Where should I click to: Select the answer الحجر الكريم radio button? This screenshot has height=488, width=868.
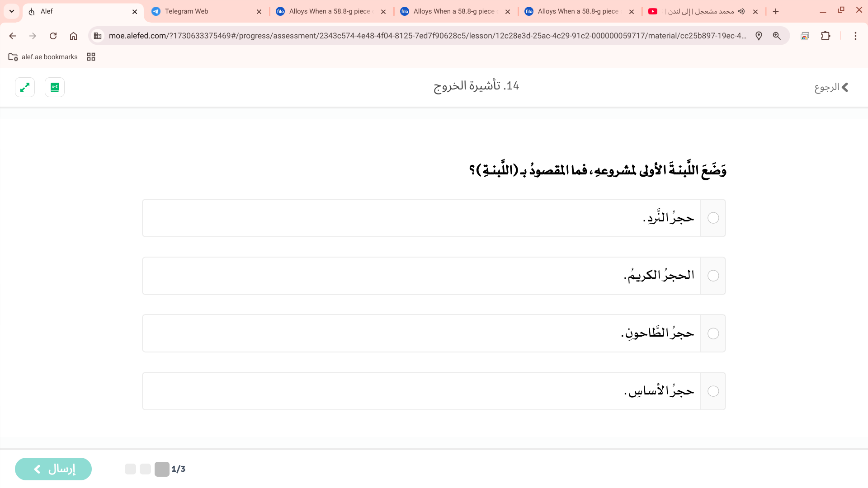click(713, 276)
